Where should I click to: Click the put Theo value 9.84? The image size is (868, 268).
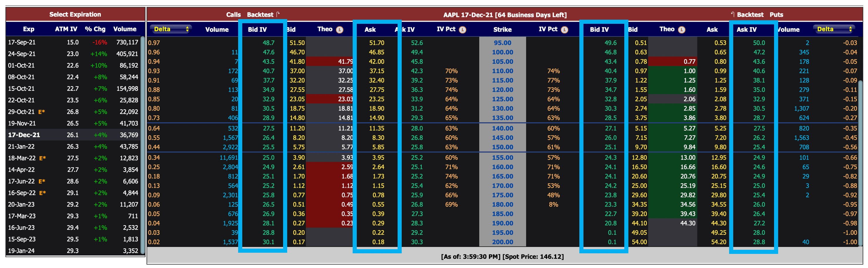689,147
